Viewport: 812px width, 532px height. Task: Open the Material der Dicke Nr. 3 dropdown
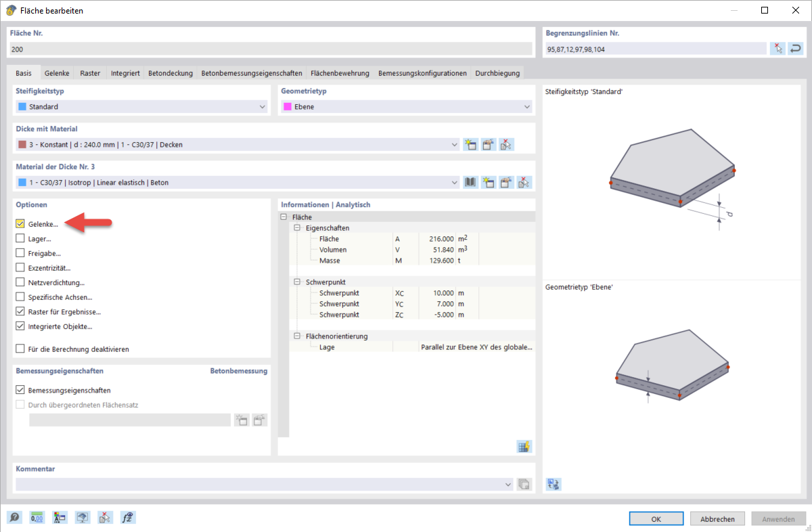[454, 182]
